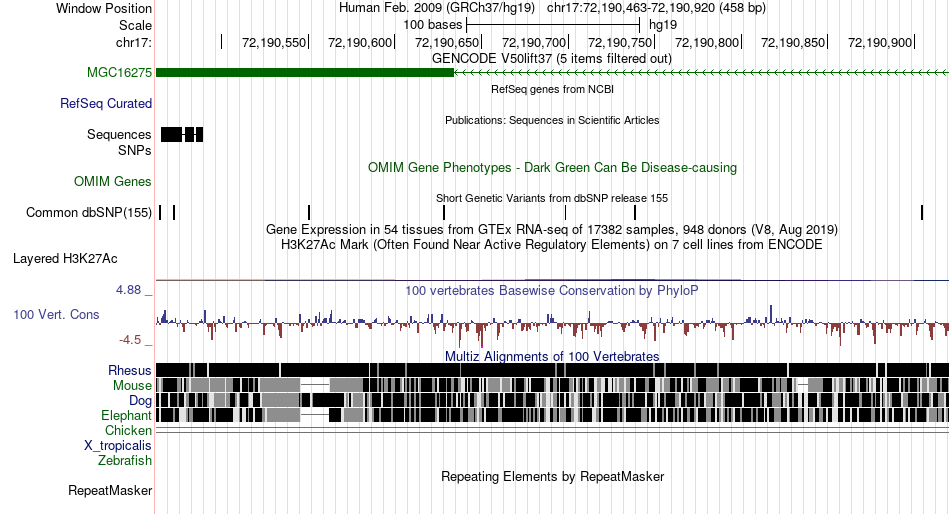Click the H3K27Ac Mark ENCODE title
The width and height of the screenshot is (950, 514).
click(x=552, y=245)
